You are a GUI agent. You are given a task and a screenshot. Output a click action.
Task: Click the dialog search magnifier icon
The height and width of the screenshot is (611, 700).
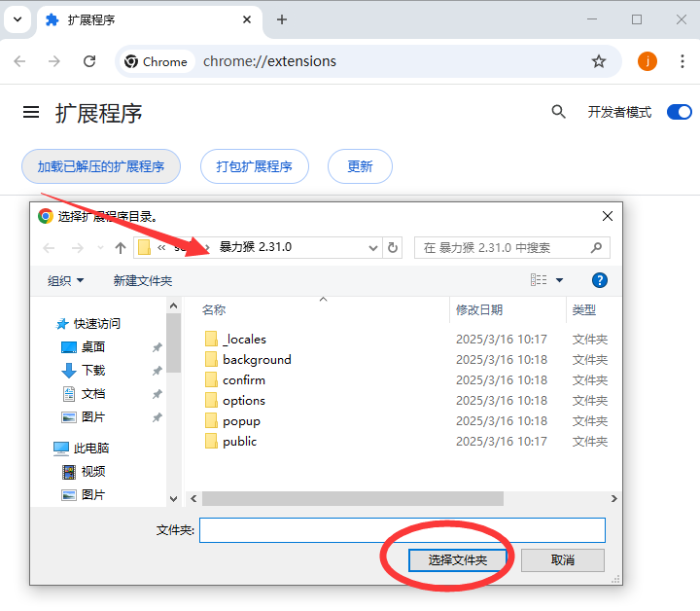(596, 247)
